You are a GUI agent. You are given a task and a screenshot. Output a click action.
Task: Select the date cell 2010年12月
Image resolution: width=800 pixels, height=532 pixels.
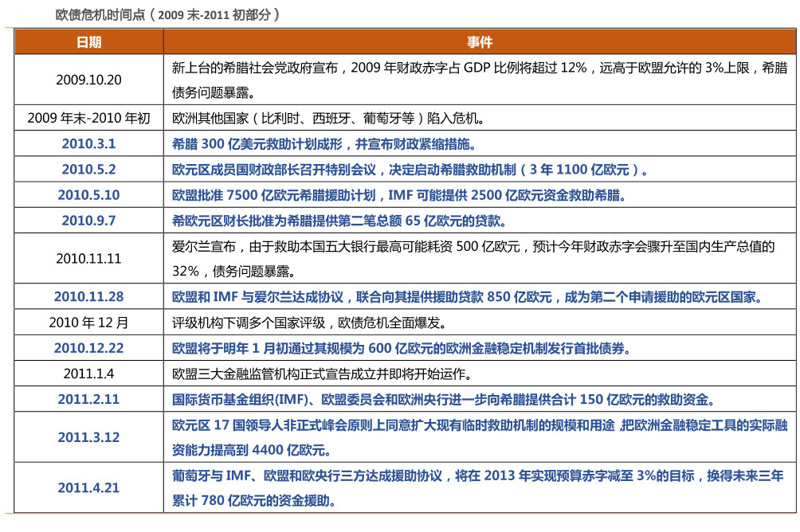(88, 323)
